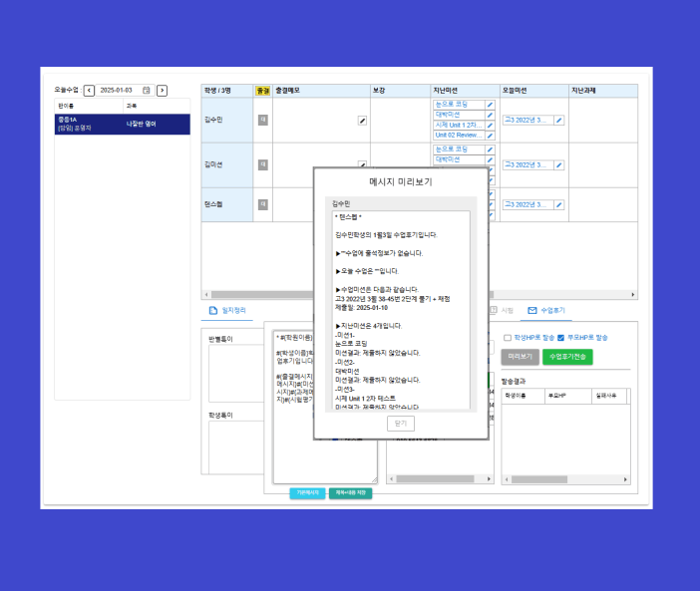Switch to the 시험 tab

click(x=503, y=310)
